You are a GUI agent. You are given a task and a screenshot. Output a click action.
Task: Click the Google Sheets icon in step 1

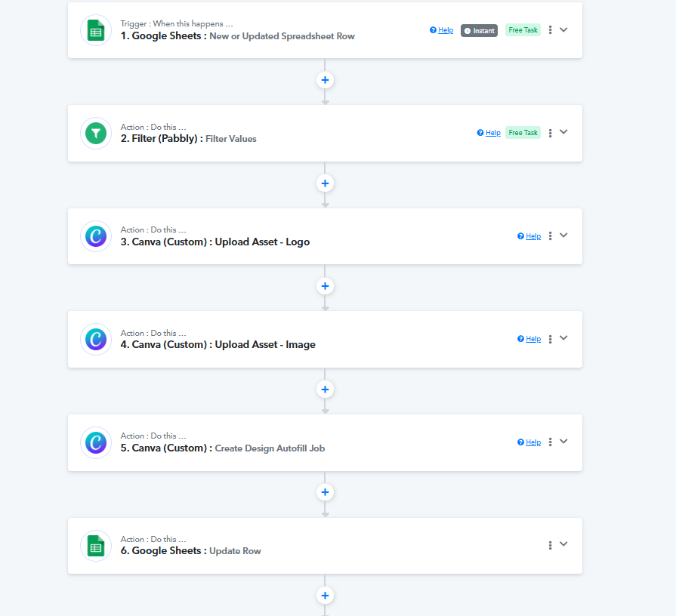pyautogui.click(x=96, y=31)
